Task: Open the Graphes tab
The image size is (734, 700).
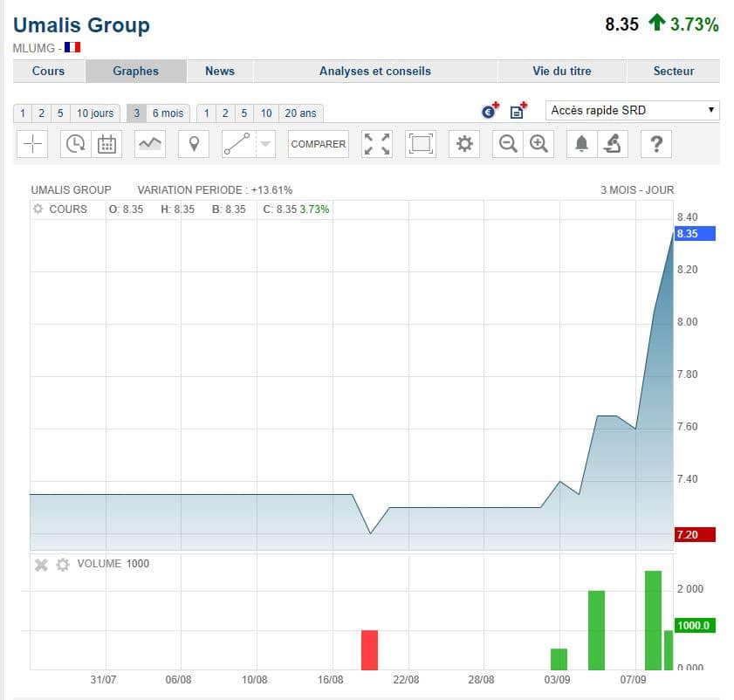Action: click(x=136, y=72)
